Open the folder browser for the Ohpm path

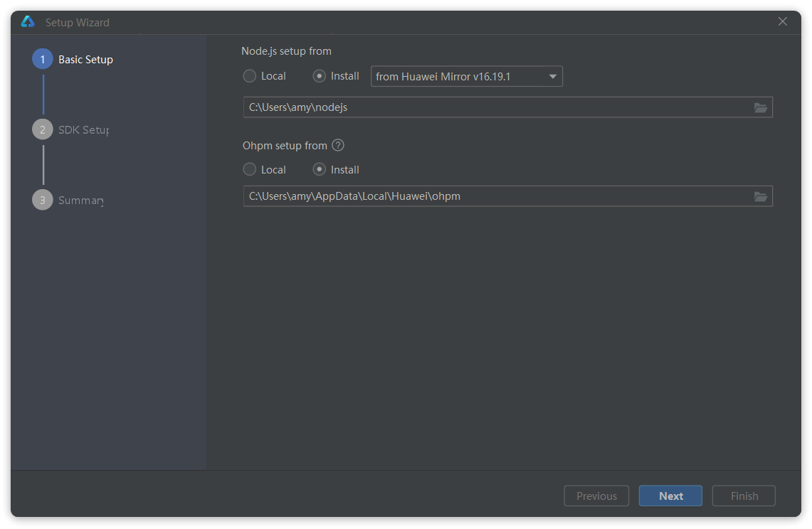[760, 197]
